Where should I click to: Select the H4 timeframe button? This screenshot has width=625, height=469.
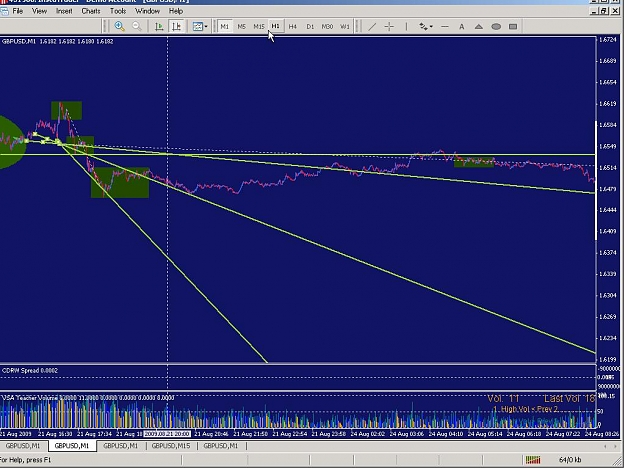tap(293, 27)
